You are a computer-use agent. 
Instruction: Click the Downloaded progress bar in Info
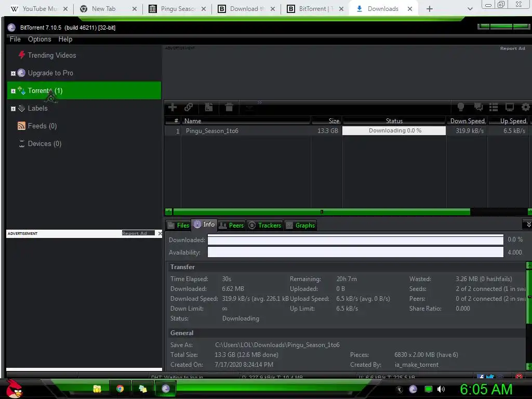tap(355, 240)
